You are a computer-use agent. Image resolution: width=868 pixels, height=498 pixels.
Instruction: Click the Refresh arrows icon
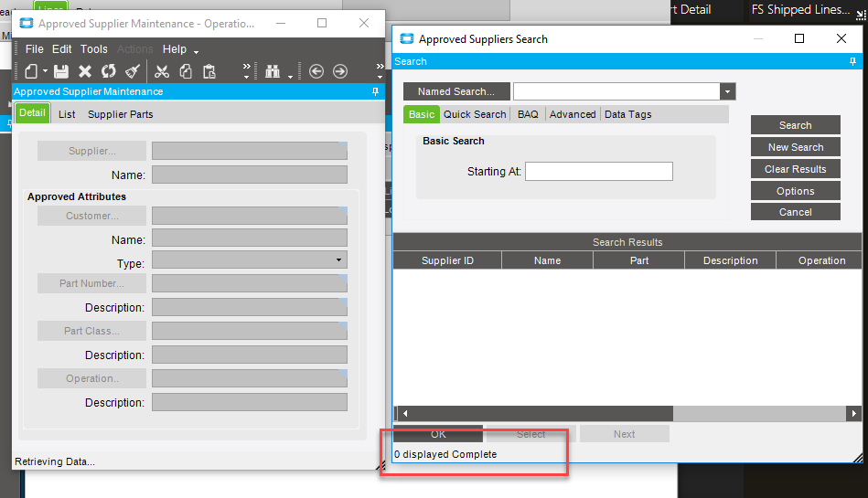pos(109,71)
